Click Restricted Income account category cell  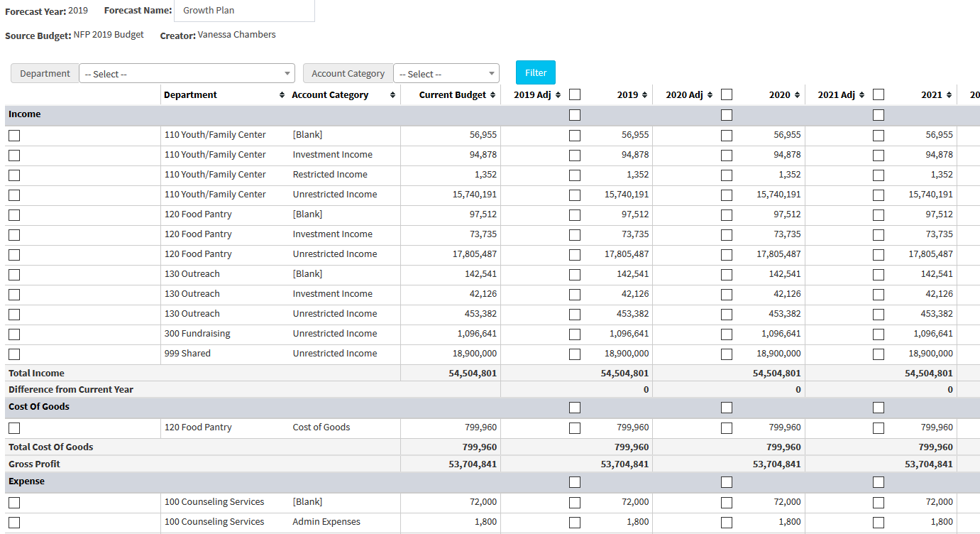(330, 175)
